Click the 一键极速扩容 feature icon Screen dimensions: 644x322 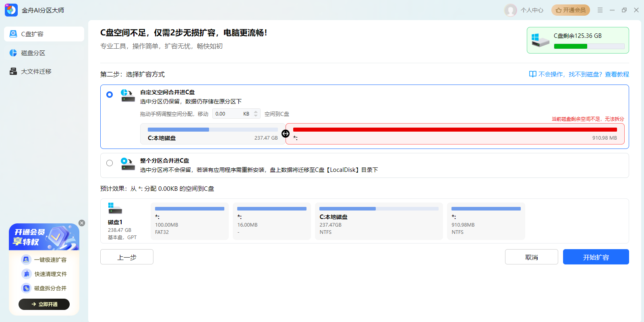[26, 260]
